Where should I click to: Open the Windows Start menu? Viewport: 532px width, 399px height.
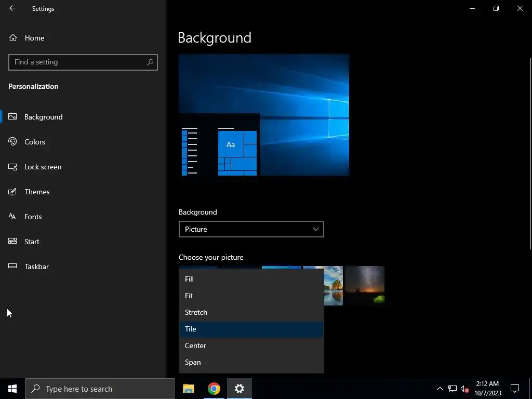(x=12, y=389)
